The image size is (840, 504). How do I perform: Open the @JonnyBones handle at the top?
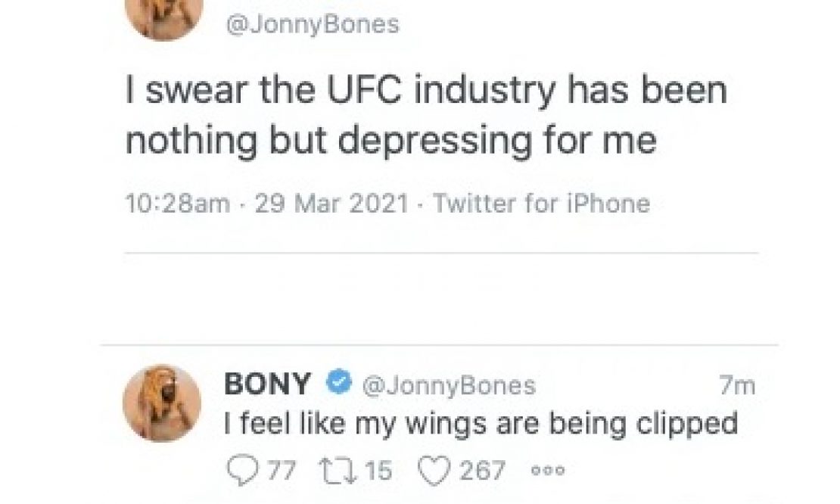tap(313, 25)
